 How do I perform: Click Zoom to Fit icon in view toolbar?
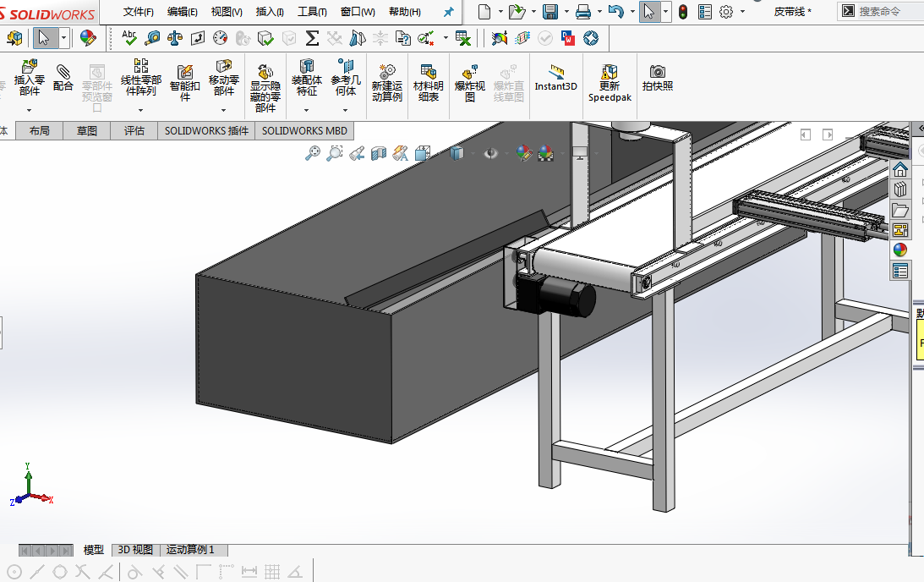312,154
